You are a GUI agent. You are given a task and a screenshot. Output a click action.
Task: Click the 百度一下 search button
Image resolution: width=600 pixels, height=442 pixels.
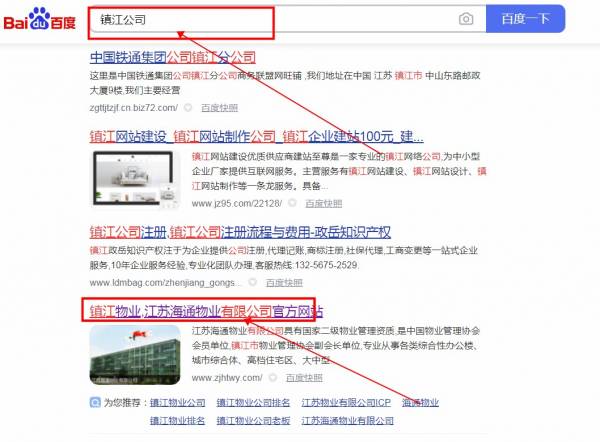525,19
